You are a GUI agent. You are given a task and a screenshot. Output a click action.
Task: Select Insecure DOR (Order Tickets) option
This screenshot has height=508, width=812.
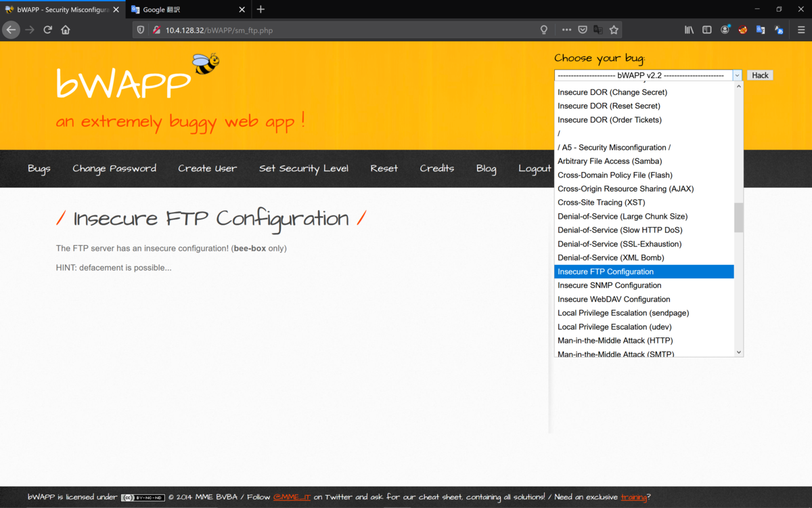[644, 120]
